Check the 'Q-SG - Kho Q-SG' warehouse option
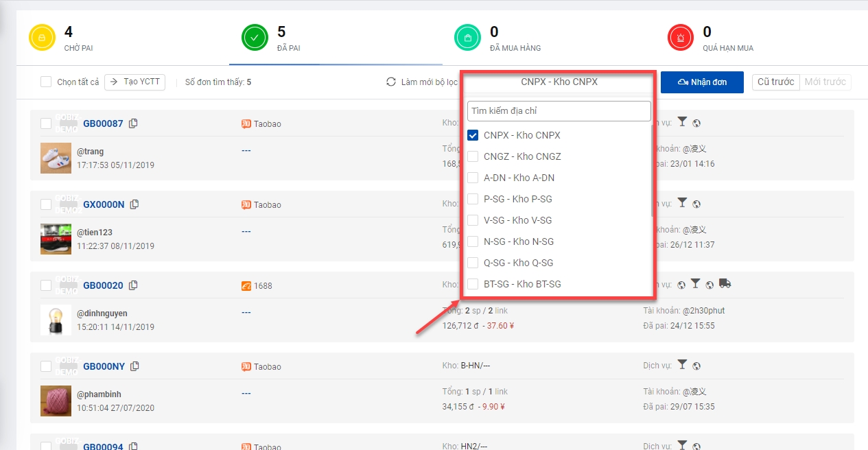 (473, 263)
